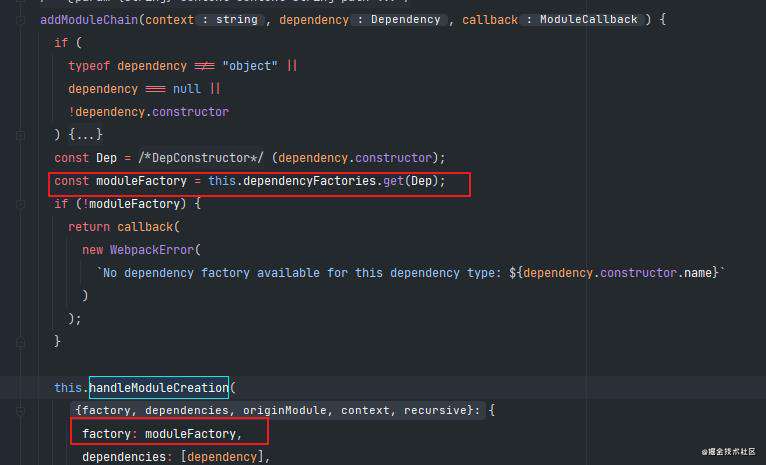
Task: Collapse the addModuleChain method fold marker
Action: [21, 20]
